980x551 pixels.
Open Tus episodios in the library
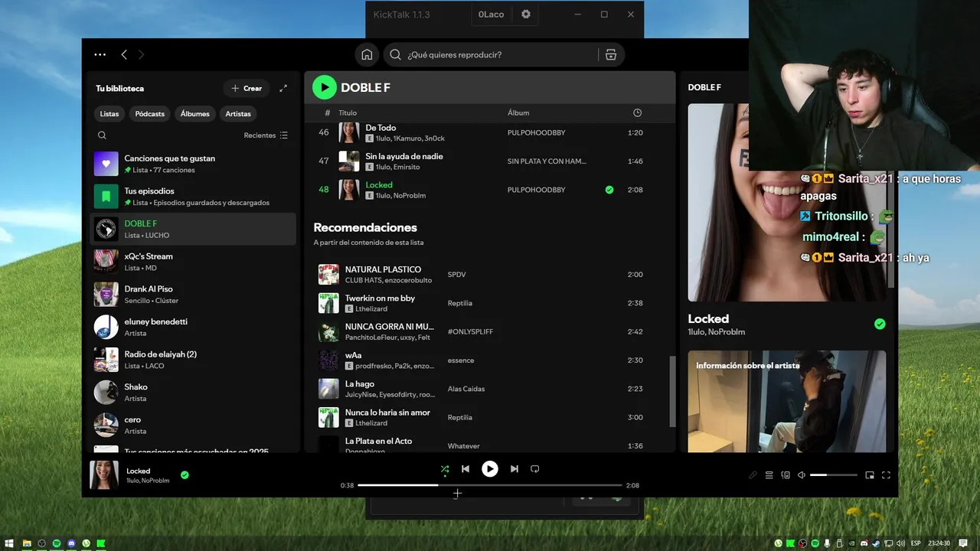point(193,197)
